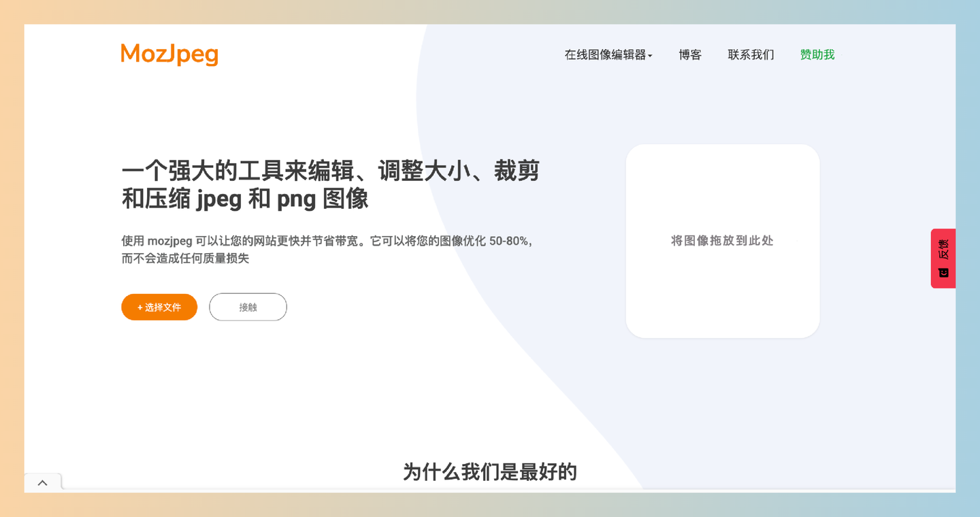Select the 在线图像编辑器 navigation item

pos(608,54)
